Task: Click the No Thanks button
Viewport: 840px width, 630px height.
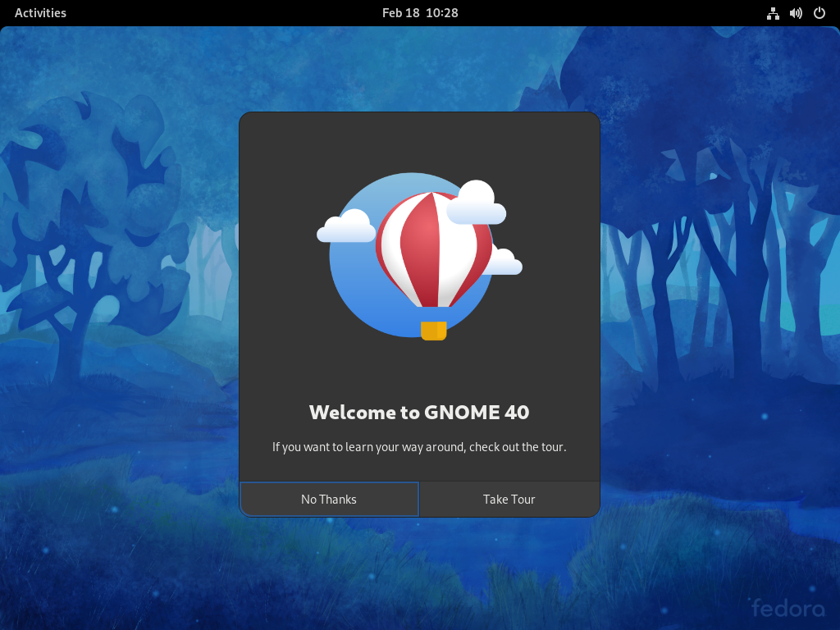Action: (x=329, y=499)
